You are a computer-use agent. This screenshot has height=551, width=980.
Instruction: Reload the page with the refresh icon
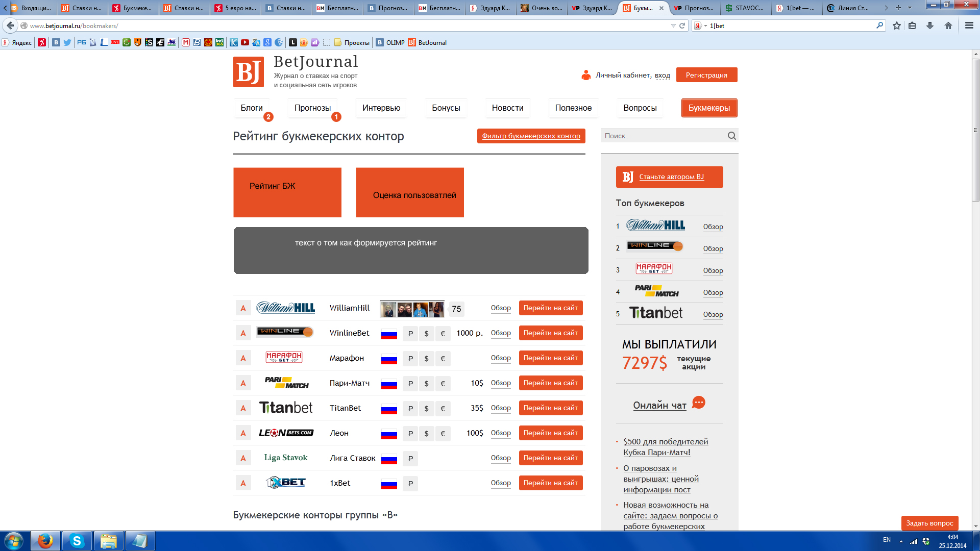coord(682,26)
